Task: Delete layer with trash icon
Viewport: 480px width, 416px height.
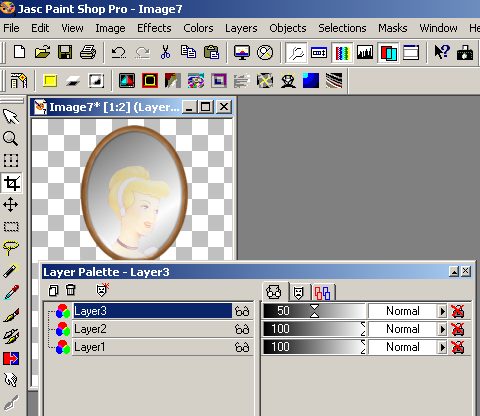Action: (71, 290)
